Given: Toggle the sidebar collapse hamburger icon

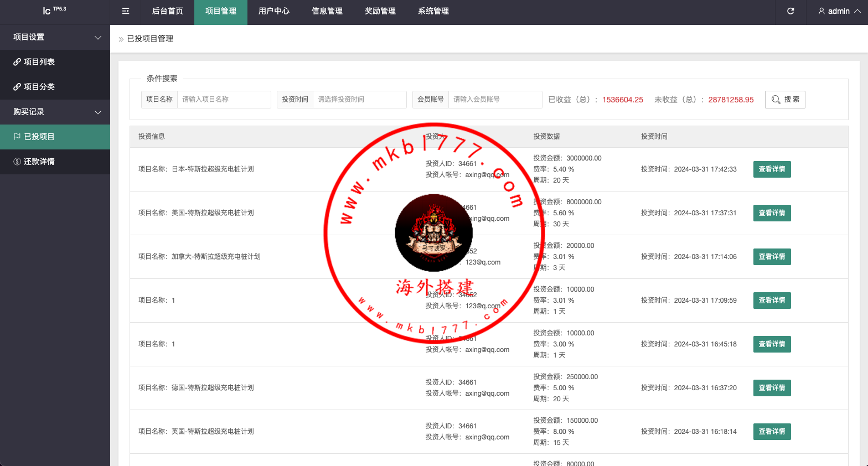Looking at the screenshot, I should [x=126, y=11].
